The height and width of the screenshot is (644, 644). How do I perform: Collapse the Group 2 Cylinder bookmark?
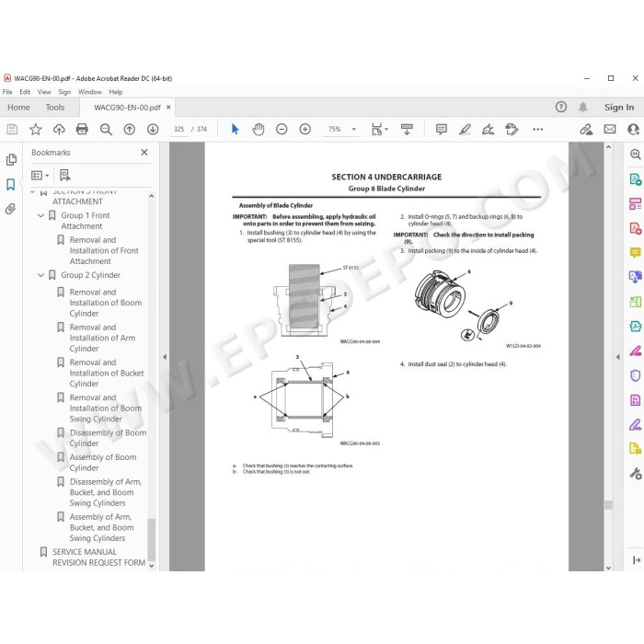(40, 275)
